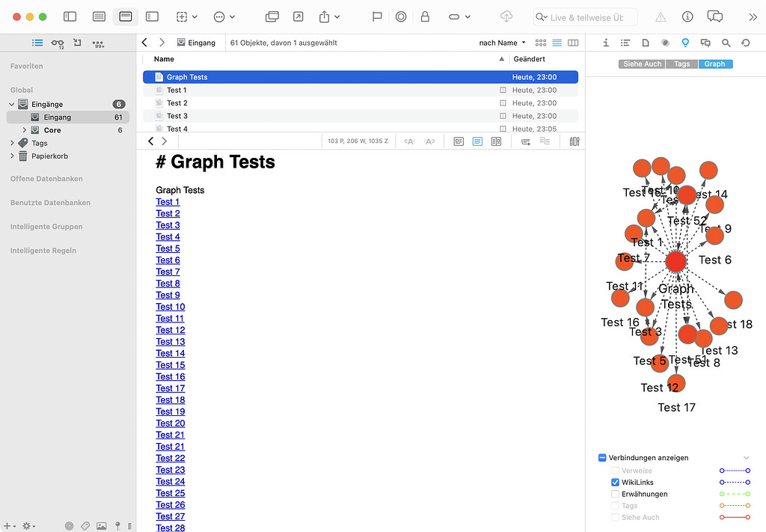Viewport: 766px width, 532px height.
Task: Open the Test 5 link
Action: click(168, 248)
